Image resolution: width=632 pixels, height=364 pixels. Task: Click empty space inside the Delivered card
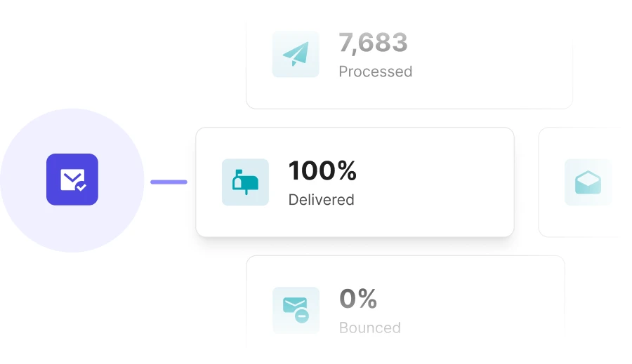point(435,182)
